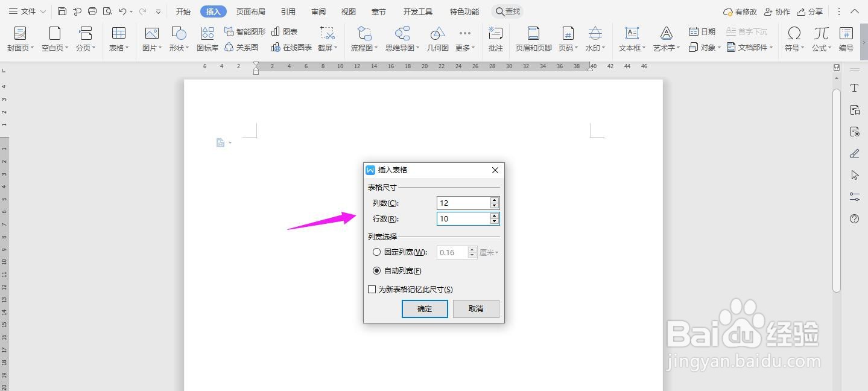Open the 厘米 unit dropdown

point(489,252)
